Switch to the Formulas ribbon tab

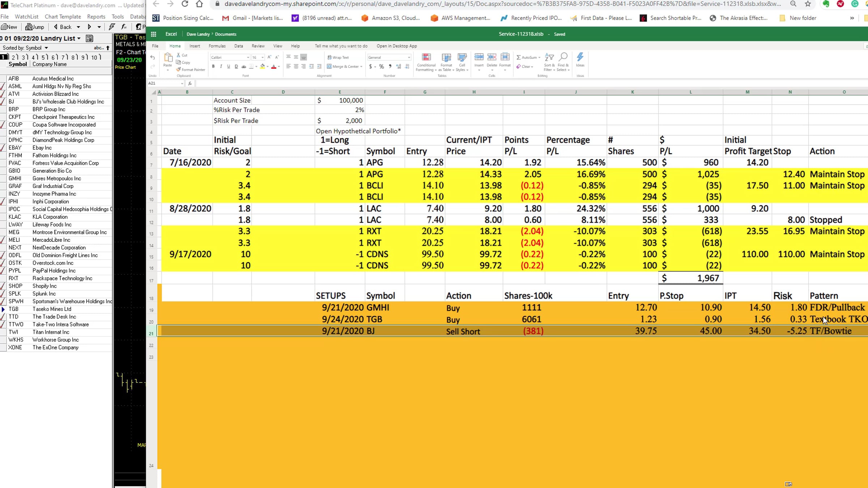tap(217, 46)
